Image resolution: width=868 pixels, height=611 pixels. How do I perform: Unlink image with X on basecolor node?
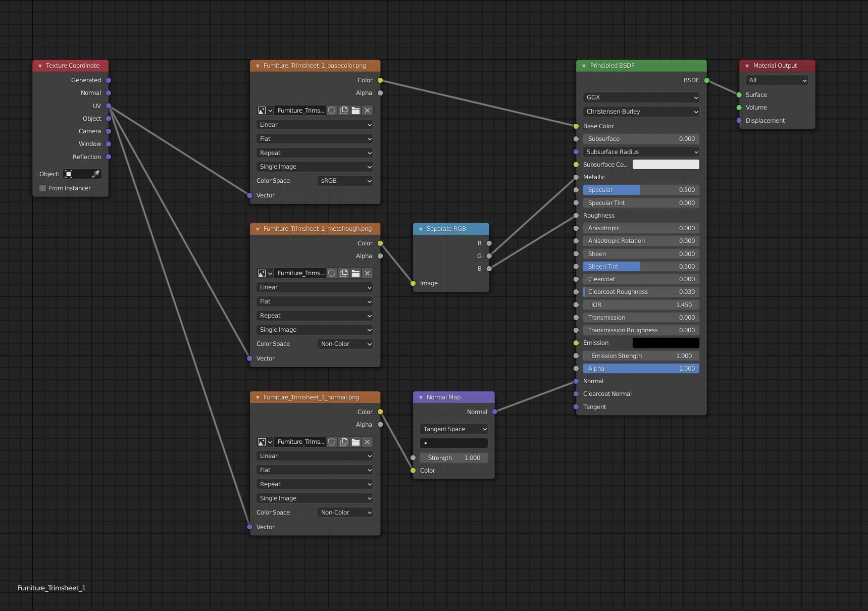coord(368,111)
